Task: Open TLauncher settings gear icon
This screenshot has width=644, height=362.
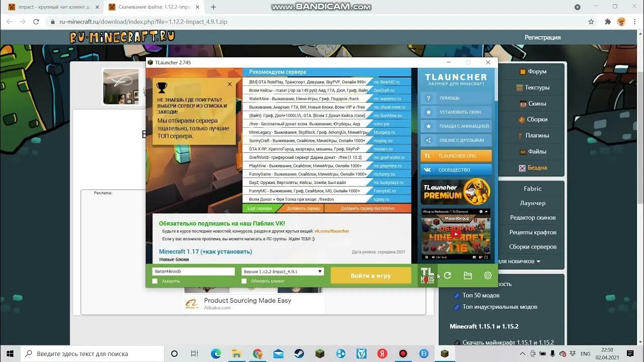Action: (488, 276)
